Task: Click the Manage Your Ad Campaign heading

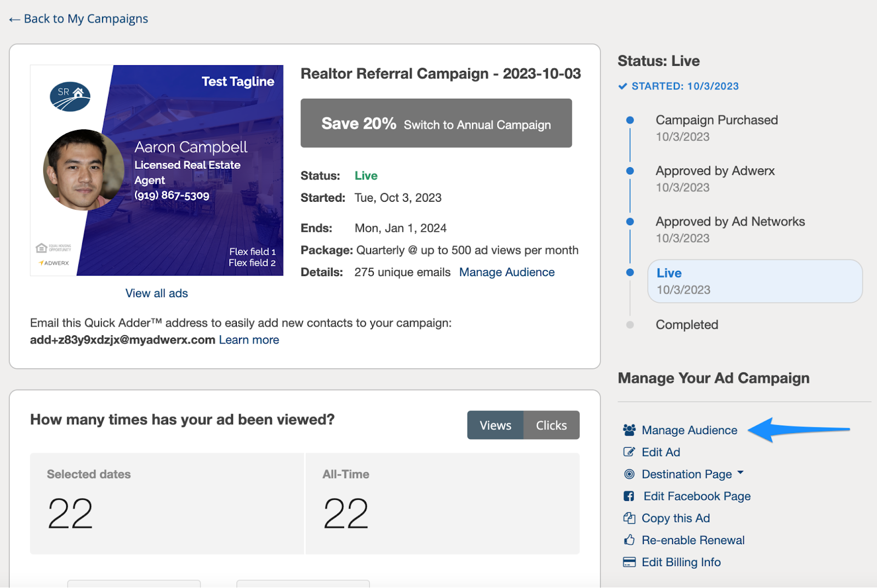Action: pyautogui.click(x=714, y=378)
